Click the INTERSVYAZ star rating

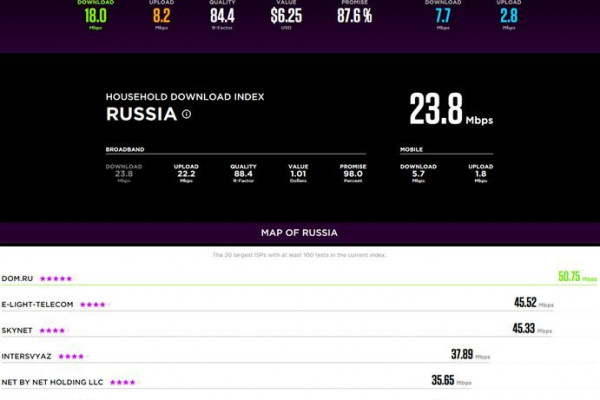[71, 356]
